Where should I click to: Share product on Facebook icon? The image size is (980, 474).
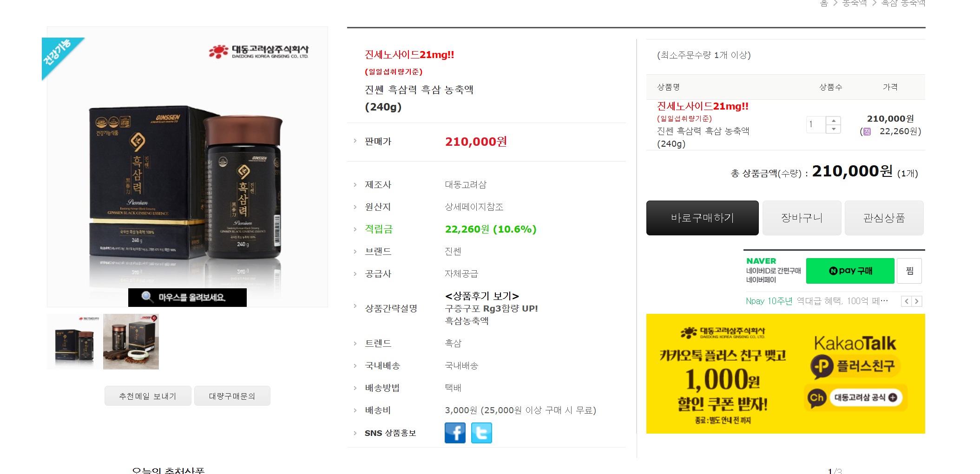(x=455, y=433)
